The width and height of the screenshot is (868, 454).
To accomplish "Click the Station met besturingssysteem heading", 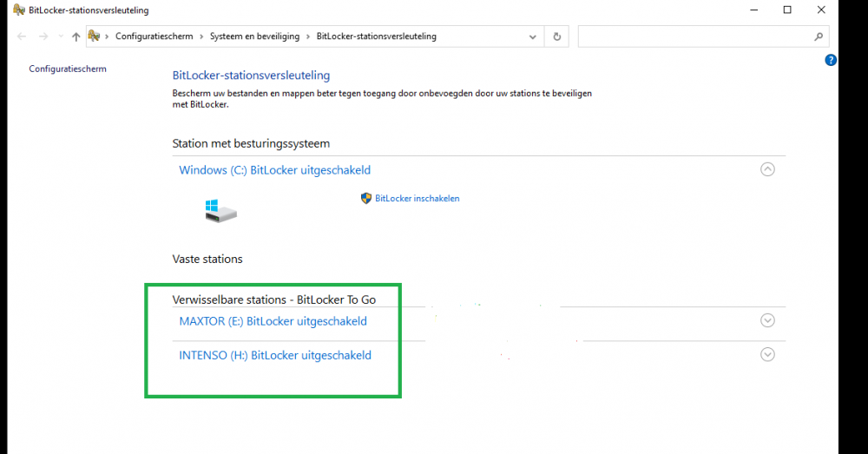I will coord(251,143).
